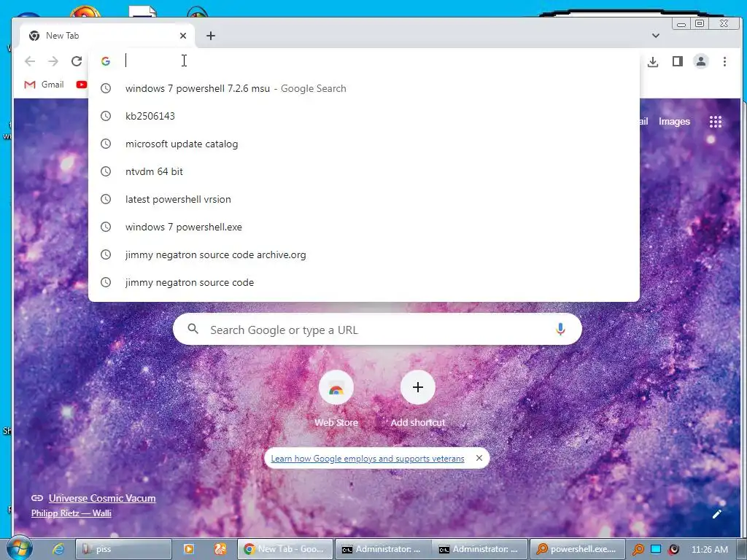Switch to powershell.exe search taskbar button

click(x=577, y=549)
